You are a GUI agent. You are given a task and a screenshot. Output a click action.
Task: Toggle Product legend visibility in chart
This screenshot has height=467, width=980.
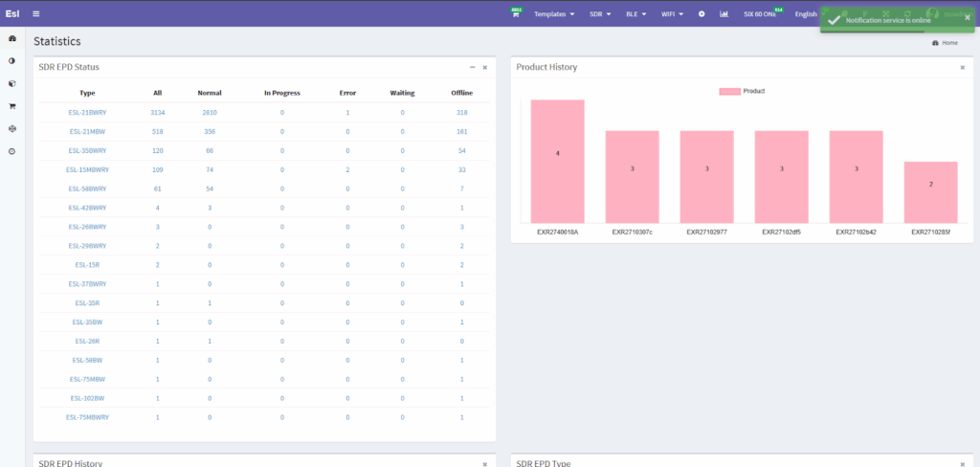pos(741,91)
